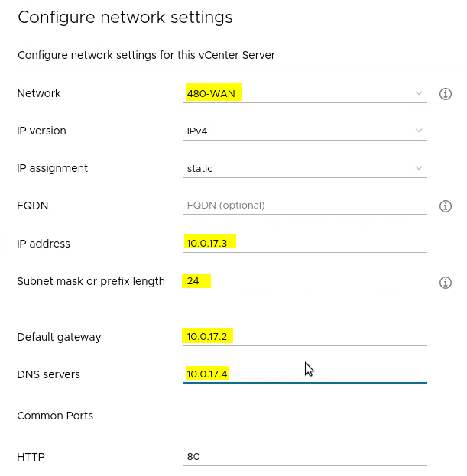Image resolution: width=467 pixels, height=476 pixels.
Task: Open the IP assignment dropdown set to static
Action: point(304,168)
